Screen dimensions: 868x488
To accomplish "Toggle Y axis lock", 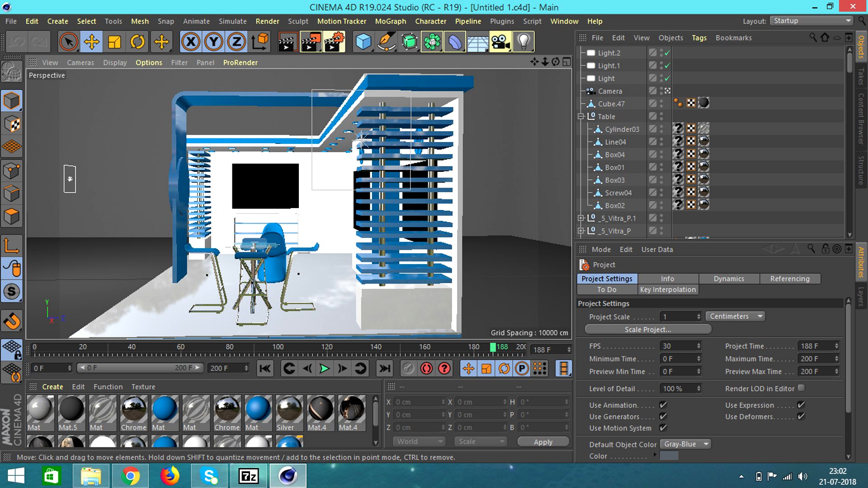I will pos(213,42).
